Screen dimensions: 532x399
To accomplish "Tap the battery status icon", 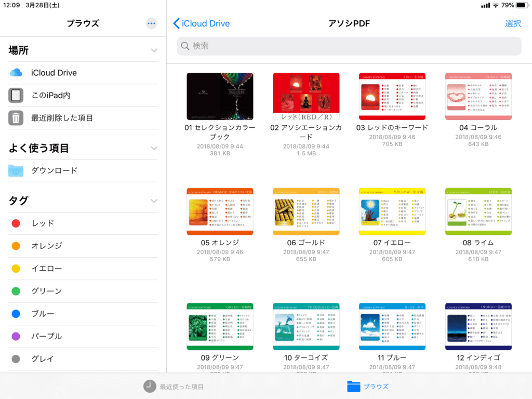I will coord(521,5).
